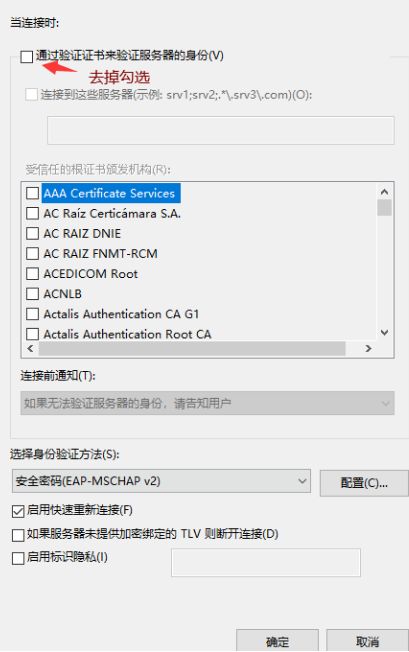
Task: Tick the AC RAIZ DNIE checkbox
Action: coord(32,233)
